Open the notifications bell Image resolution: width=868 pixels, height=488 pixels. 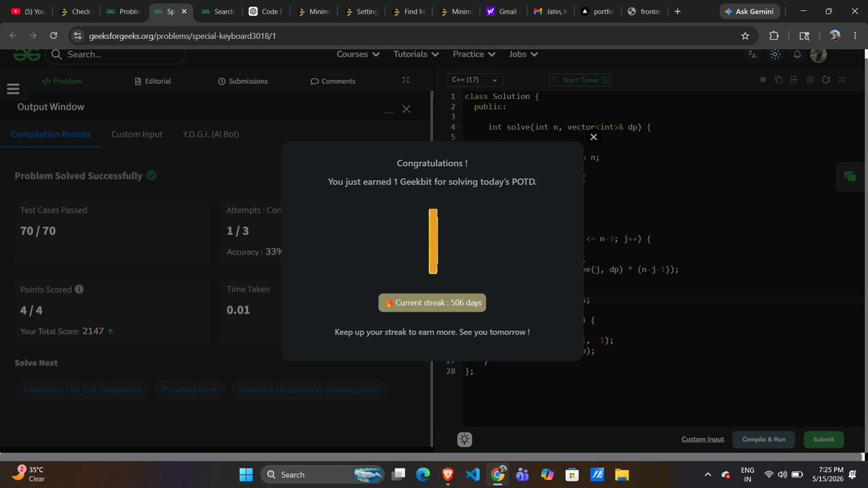798,54
